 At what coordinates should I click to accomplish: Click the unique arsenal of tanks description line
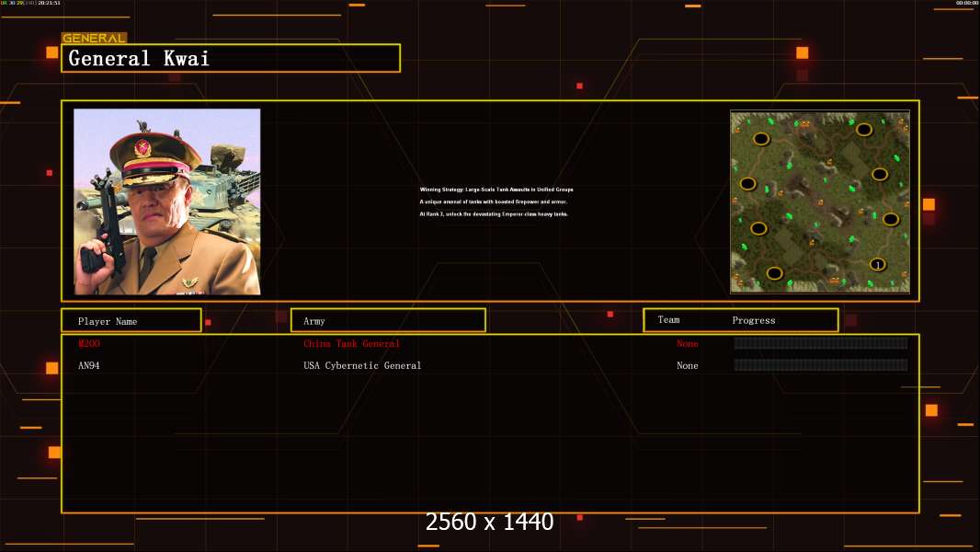(493, 201)
